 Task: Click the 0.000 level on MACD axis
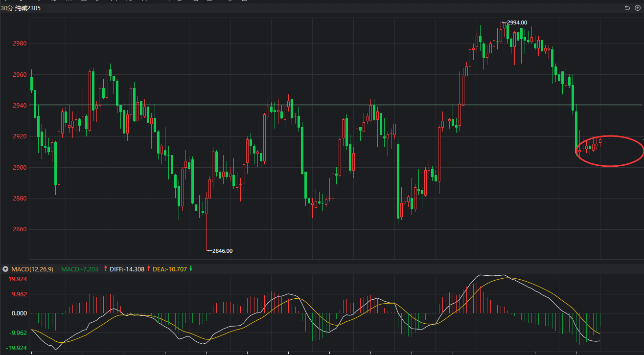[x=20, y=313]
